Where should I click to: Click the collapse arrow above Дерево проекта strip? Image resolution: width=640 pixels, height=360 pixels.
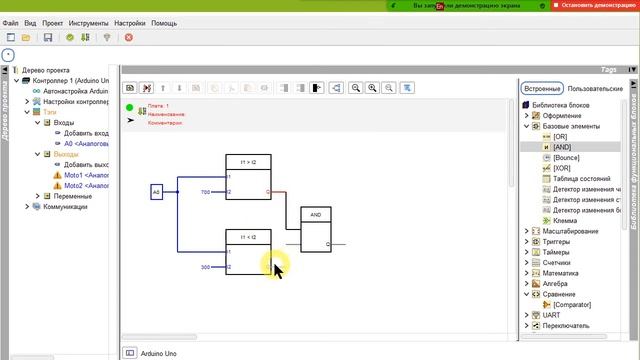coord(4,70)
